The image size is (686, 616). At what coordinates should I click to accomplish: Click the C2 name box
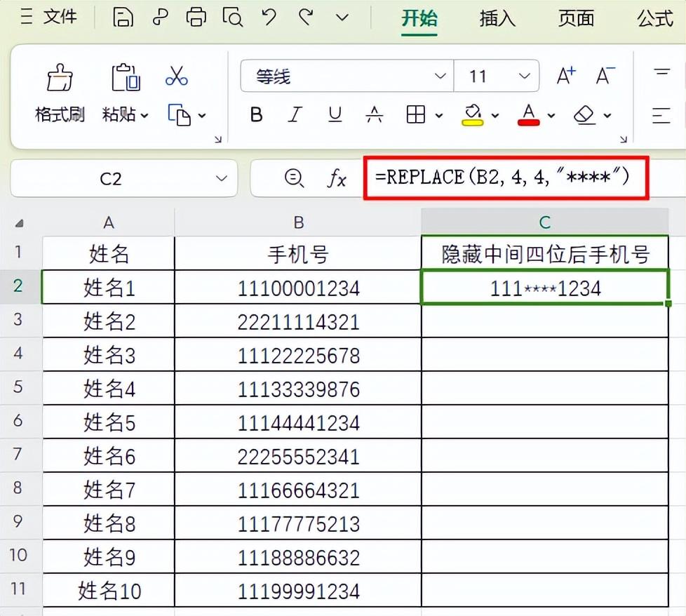tap(110, 178)
